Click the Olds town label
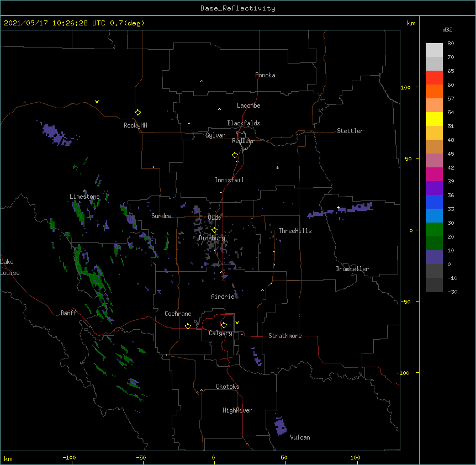The width and height of the screenshot is (476, 465). click(214, 218)
